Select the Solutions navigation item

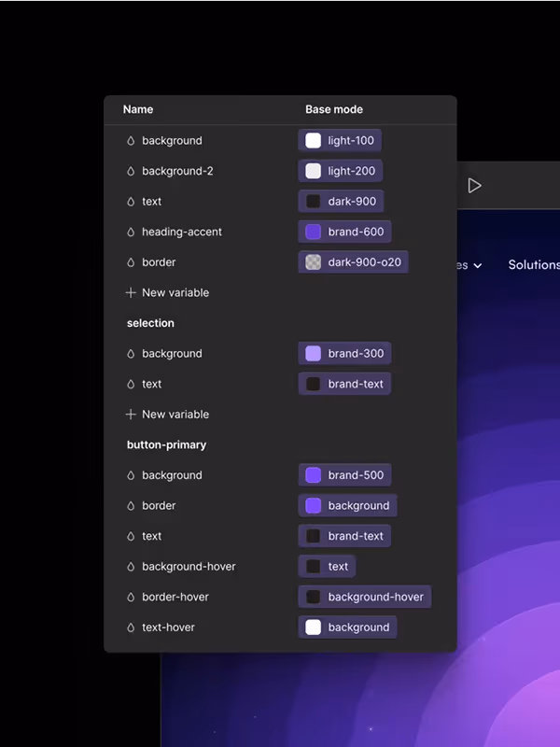click(534, 265)
